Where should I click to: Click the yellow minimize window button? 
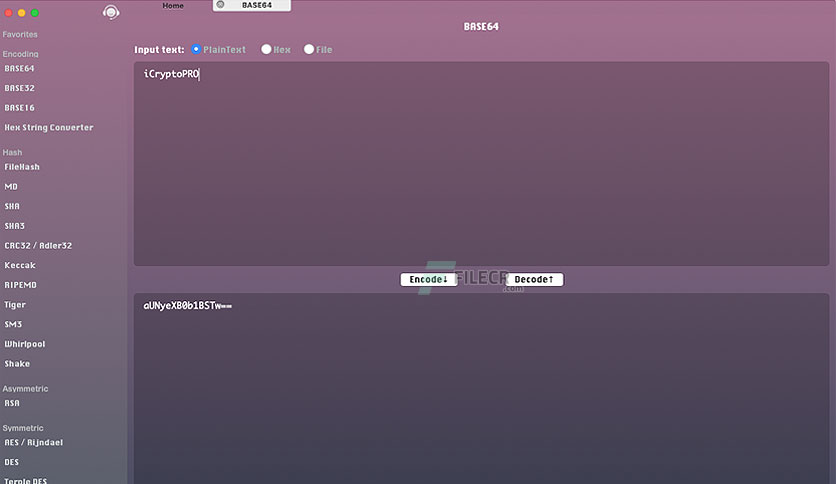[x=21, y=13]
